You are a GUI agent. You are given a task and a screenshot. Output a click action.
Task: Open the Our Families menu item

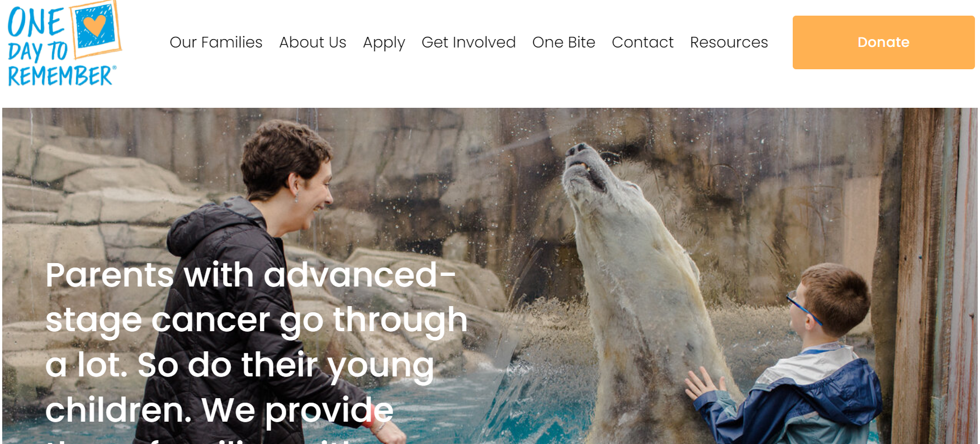click(216, 42)
